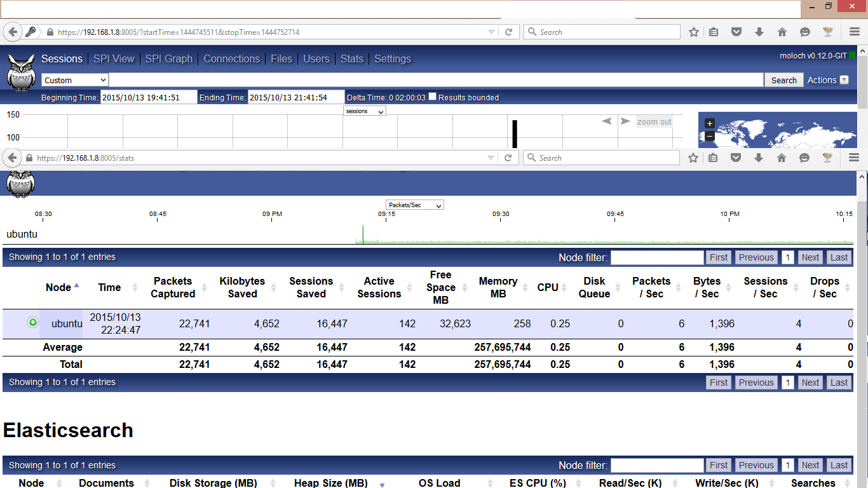
Task: Open the sessions graph type dropdown
Action: click(364, 111)
